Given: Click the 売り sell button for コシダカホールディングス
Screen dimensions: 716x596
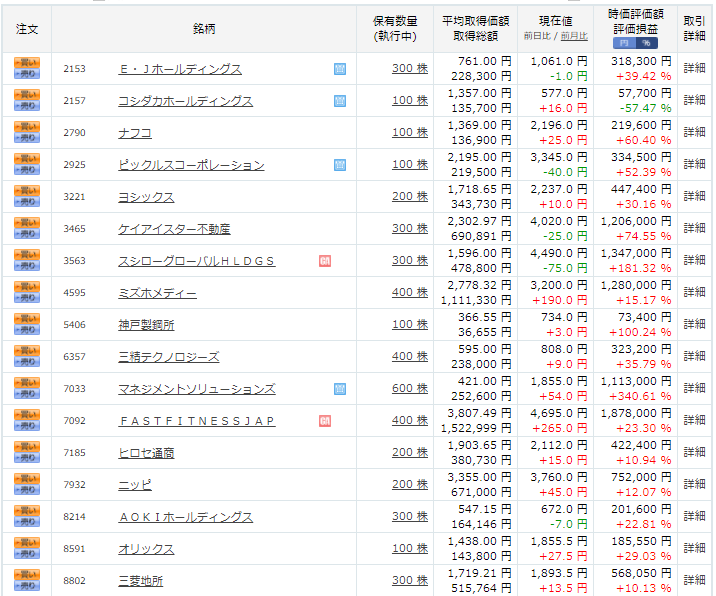Looking at the screenshot, I should pyautogui.click(x=27, y=105).
